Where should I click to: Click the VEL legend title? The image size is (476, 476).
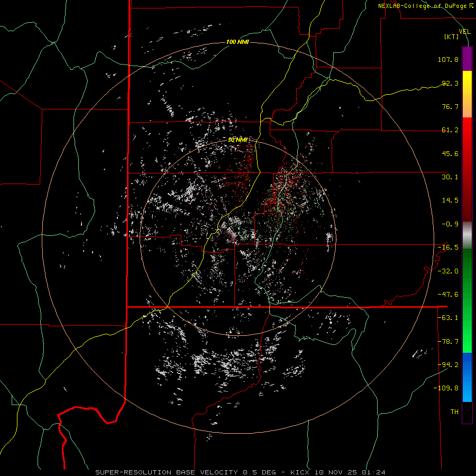[464, 32]
